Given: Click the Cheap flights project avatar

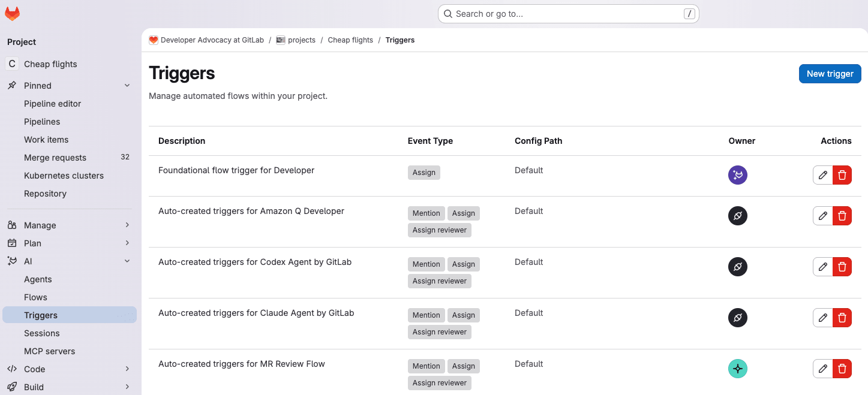Looking at the screenshot, I should coord(12,64).
